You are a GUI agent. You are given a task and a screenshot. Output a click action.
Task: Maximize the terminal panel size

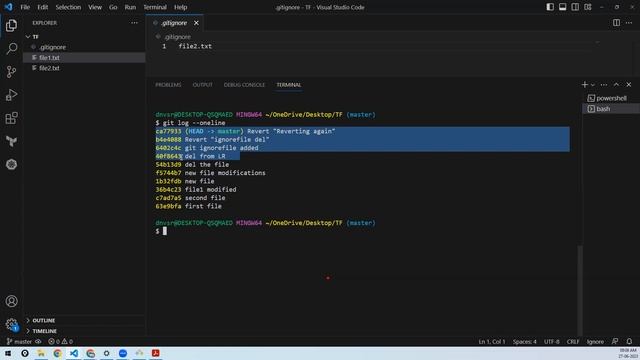(x=616, y=84)
